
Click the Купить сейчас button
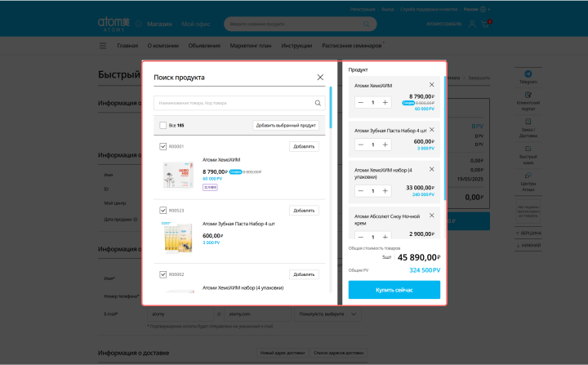coord(394,290)
